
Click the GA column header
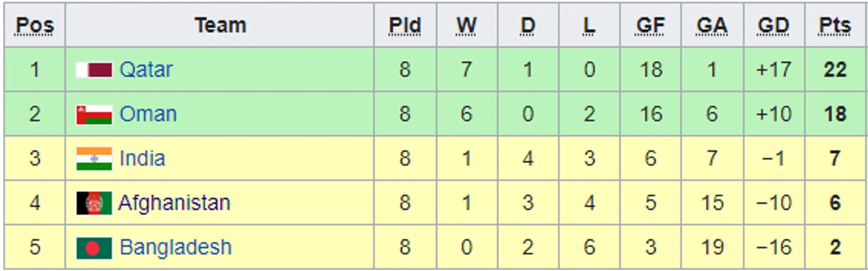pos(712,26)
